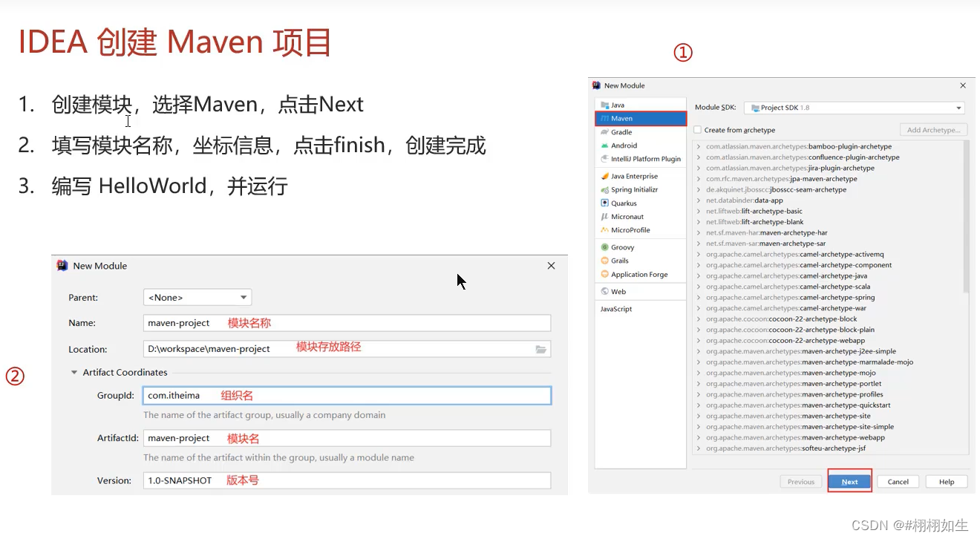Click the Grails icon
Screen dimensions: 980x539
[x=605, y=261]
